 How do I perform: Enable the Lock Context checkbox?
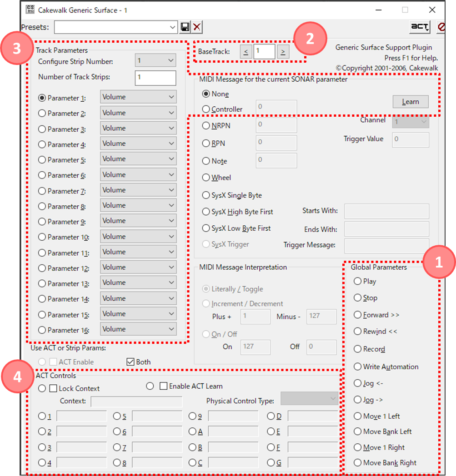point(53,388)
